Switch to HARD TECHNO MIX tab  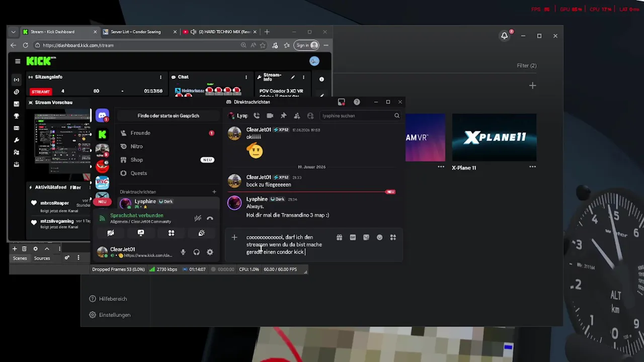(220, 32)
